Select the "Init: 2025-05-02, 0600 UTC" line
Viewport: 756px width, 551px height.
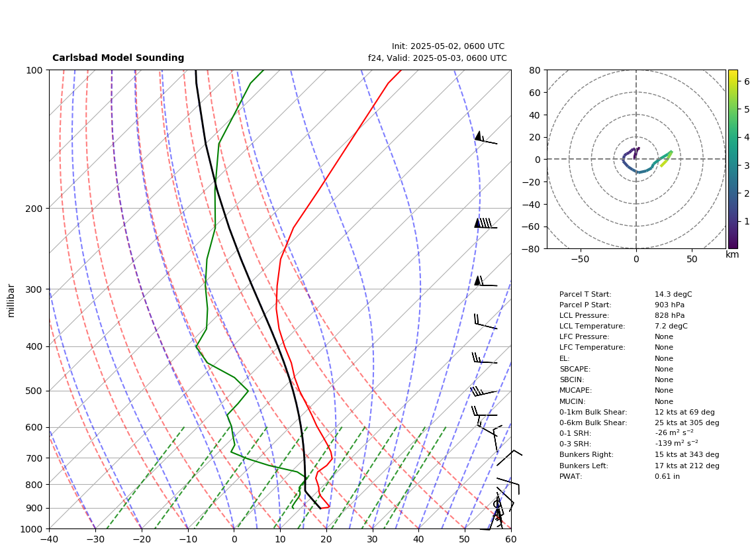click(448, 46)
